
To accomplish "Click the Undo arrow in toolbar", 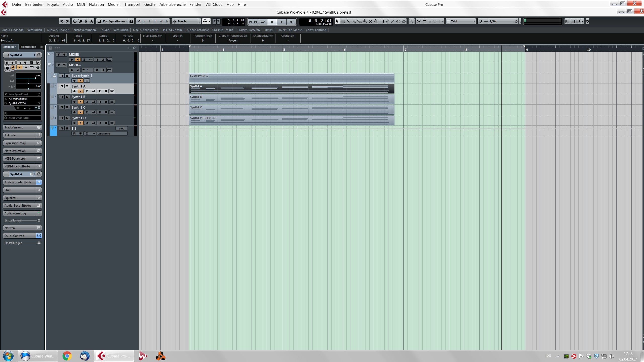I will pos(62,21).
